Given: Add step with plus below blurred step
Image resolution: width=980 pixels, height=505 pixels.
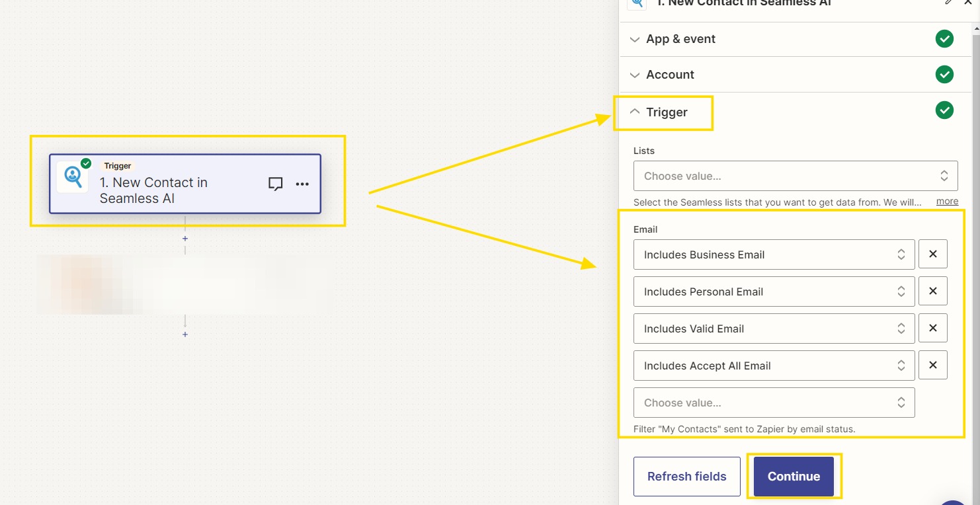Looking at the screenshot, I should click(x=185, y=334).
